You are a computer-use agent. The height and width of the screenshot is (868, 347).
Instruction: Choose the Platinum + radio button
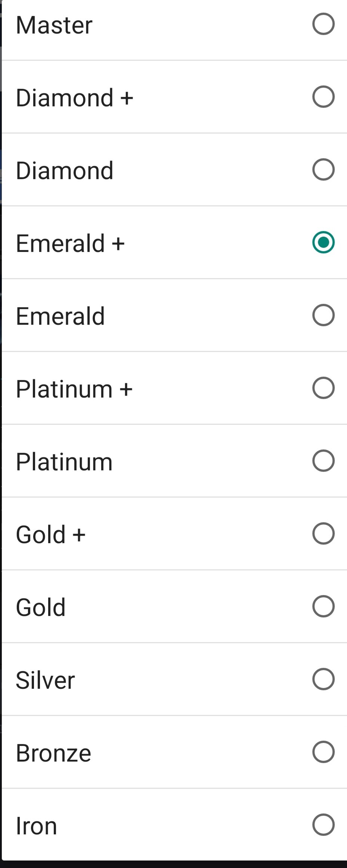[323, 388]
